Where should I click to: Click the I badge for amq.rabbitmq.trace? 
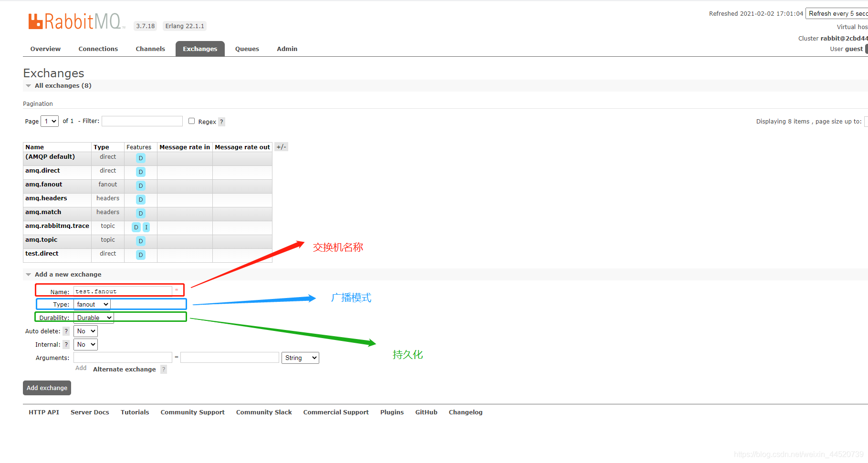(x=146, y=227)
